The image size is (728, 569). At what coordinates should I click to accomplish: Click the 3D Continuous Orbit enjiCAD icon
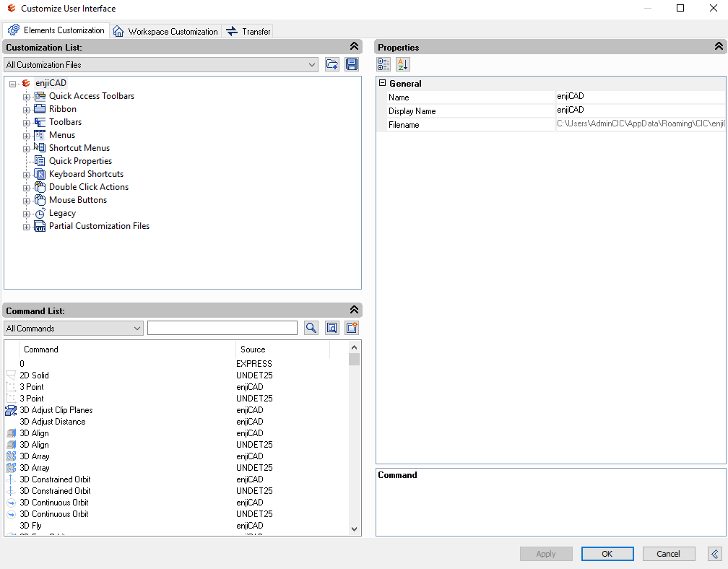click(x=11, y=503)
